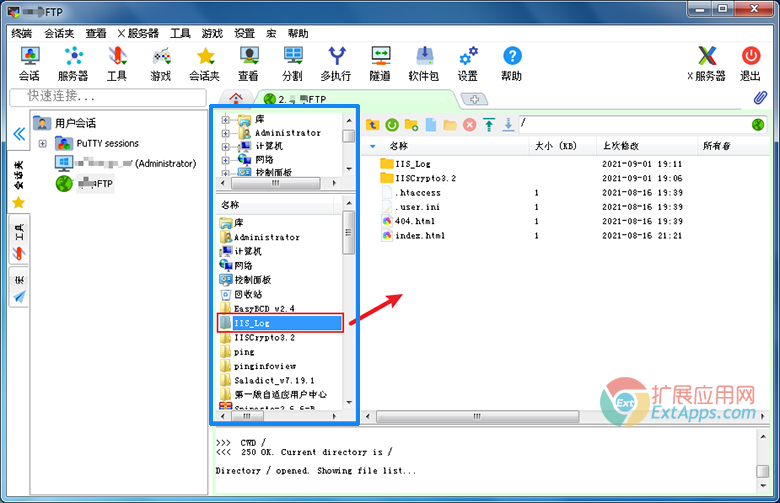Click the 设置 gears toolbar icon
The width and height of the screenshot is (780, 503).
468,64
